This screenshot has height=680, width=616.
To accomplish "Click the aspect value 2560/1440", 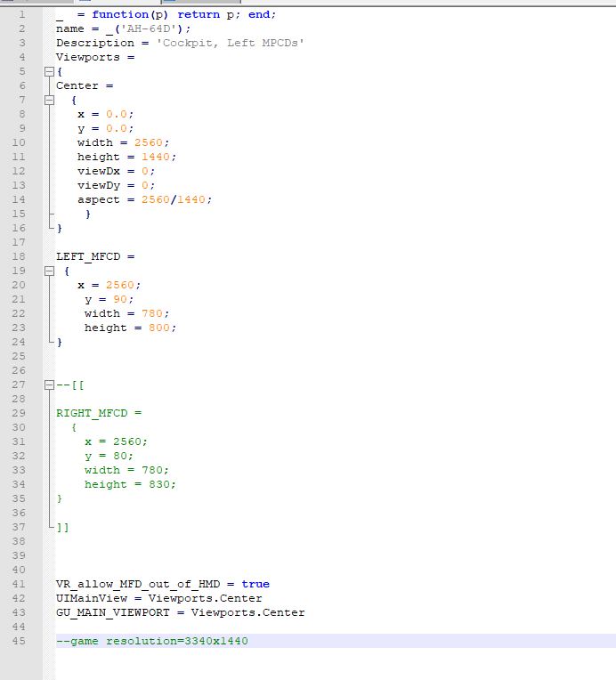I will click(174, 199).
